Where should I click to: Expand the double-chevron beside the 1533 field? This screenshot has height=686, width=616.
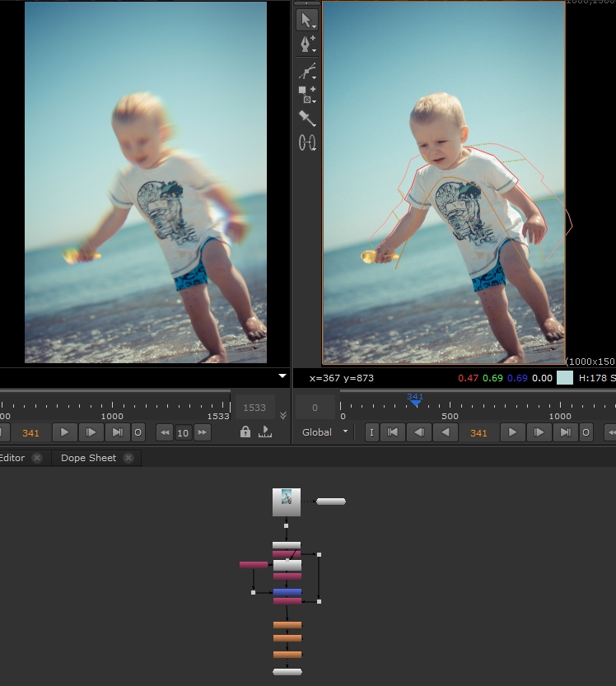tap(283, 416)
